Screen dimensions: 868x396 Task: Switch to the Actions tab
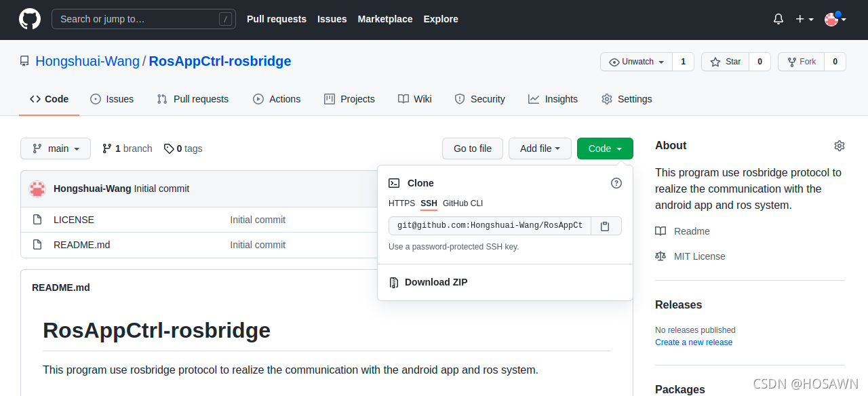pyautogui.click(x=277, y=99)
